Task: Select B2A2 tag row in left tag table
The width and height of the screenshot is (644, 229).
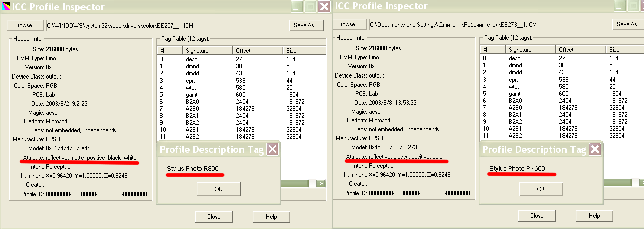Action: click(242, 122)
